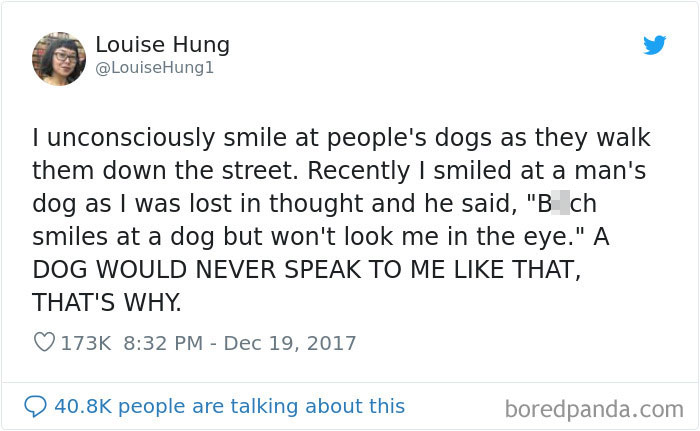Screen dimensions: 700x431
Task: Click the 'THAT'S WHY.' final line
Action: [107, 302]
